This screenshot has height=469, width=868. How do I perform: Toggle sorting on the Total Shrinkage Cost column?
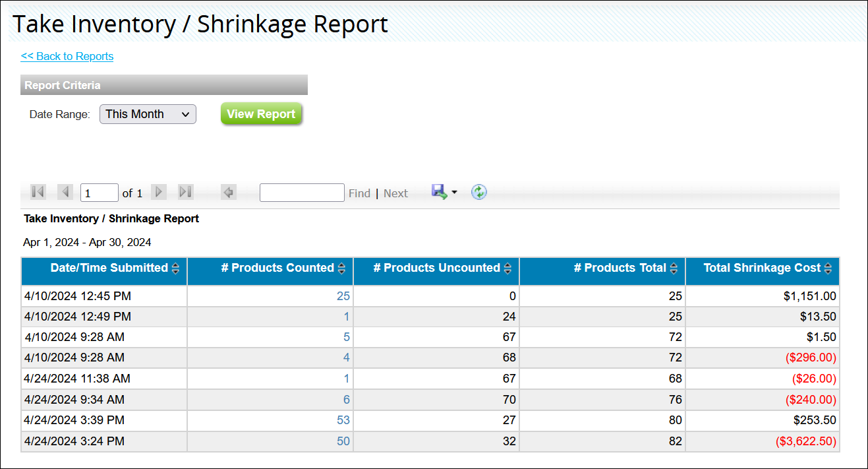tap(829, 268)
